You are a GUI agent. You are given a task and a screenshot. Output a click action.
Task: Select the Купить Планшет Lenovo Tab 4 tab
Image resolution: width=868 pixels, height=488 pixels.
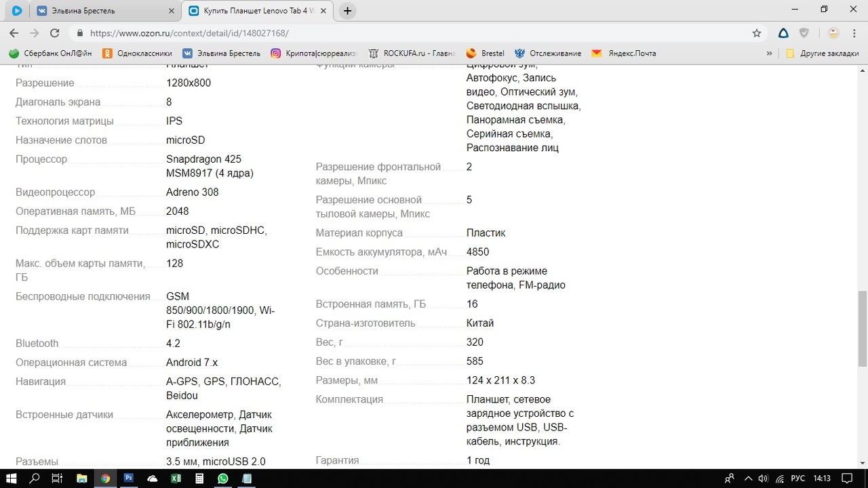259,11
